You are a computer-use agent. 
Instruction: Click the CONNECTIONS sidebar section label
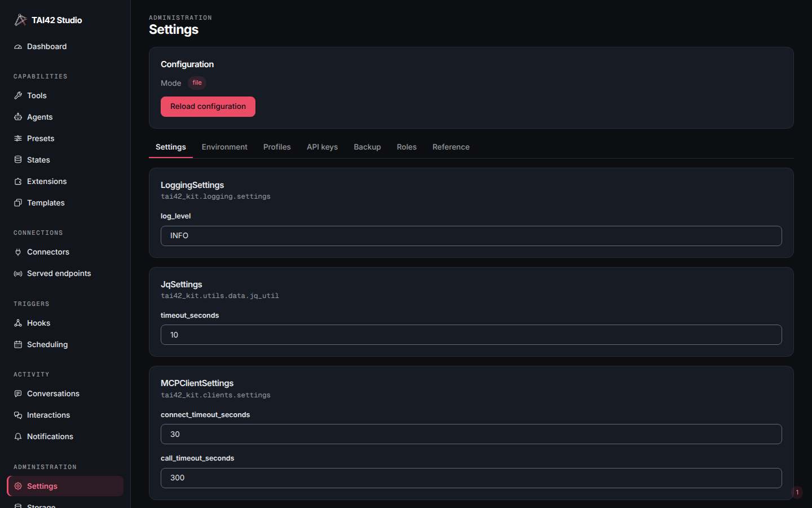[38, 233]
